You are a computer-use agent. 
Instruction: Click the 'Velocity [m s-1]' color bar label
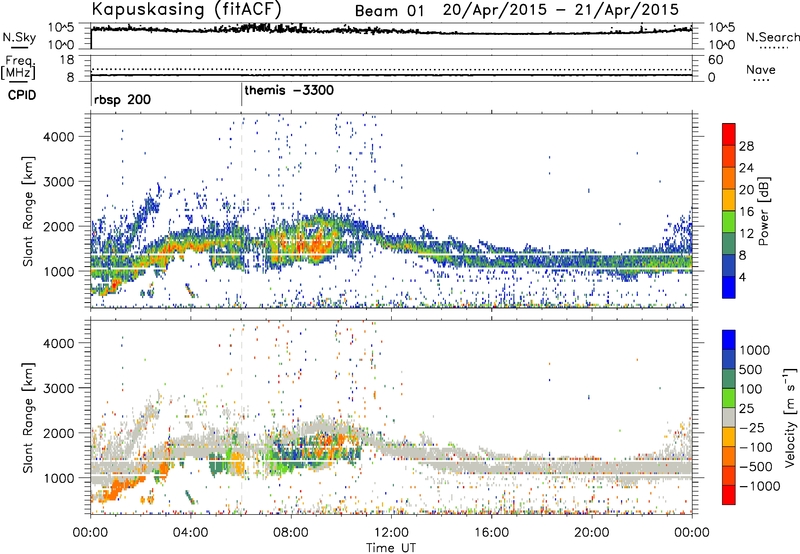[790, 417]
